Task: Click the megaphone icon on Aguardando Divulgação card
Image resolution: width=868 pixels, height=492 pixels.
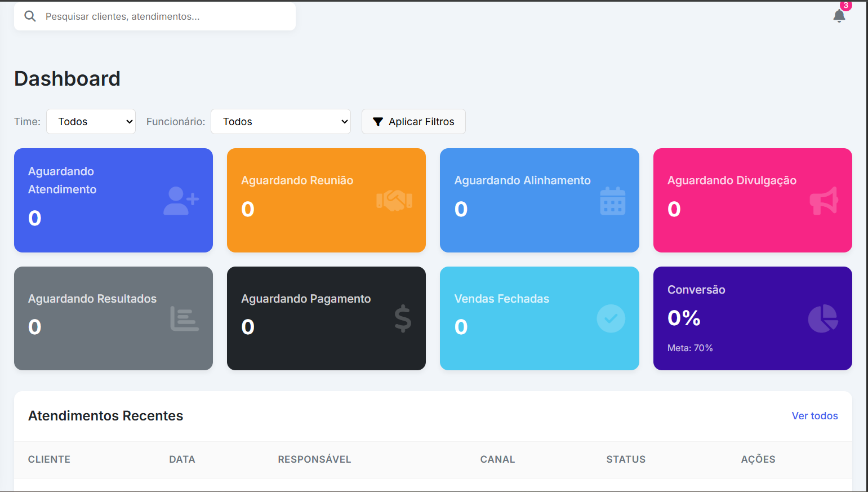Action: (824, 200)
